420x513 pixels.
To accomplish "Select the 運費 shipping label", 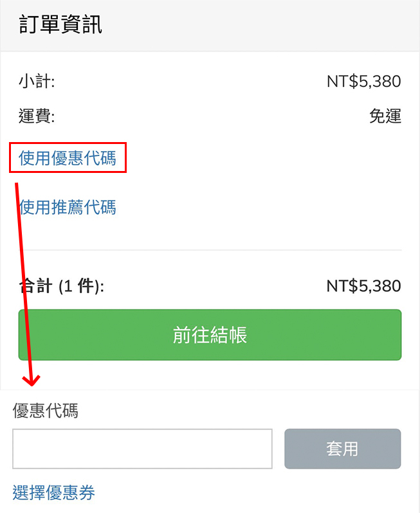I will (37, 116).
